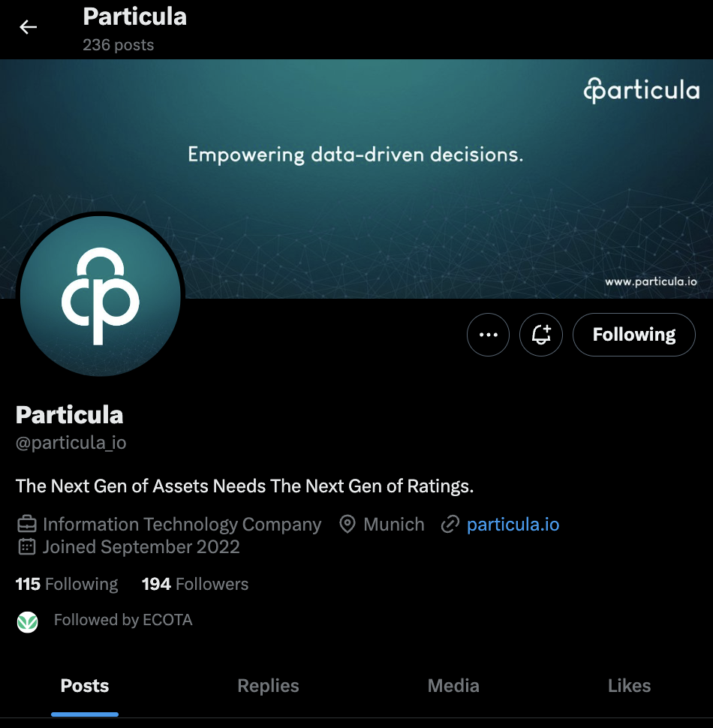
Task: Open the particula.io website link
Action: pyautogui.click(x=513, y=524)
